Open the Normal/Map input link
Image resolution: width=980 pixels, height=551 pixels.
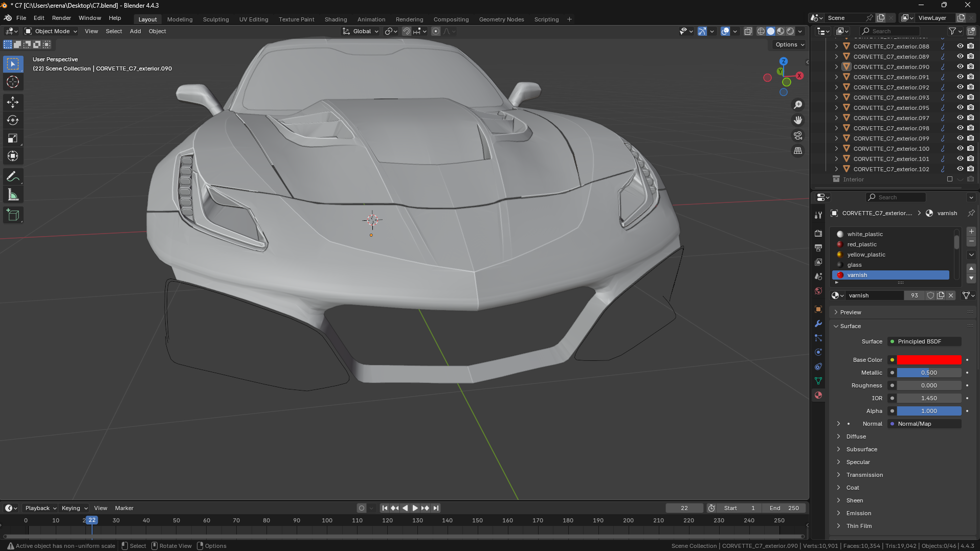(x=925, y=424)
